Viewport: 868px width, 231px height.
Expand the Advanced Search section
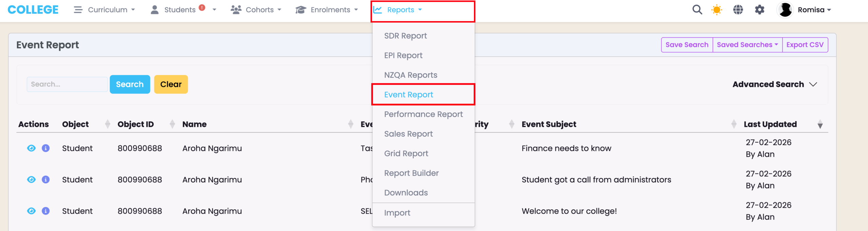[774, 84]
